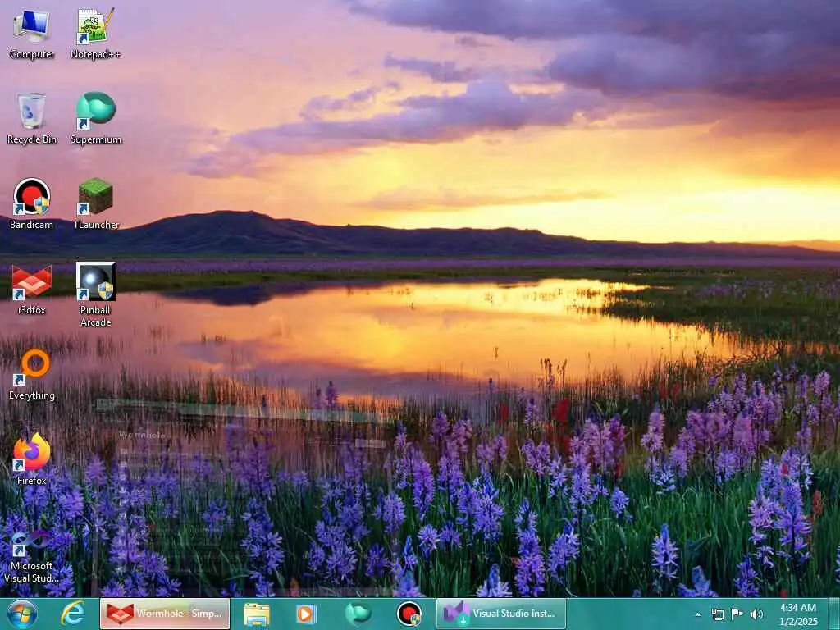Open Windows Explorer from the taskbar
The image size is (840, 630).
coord(257,614)
